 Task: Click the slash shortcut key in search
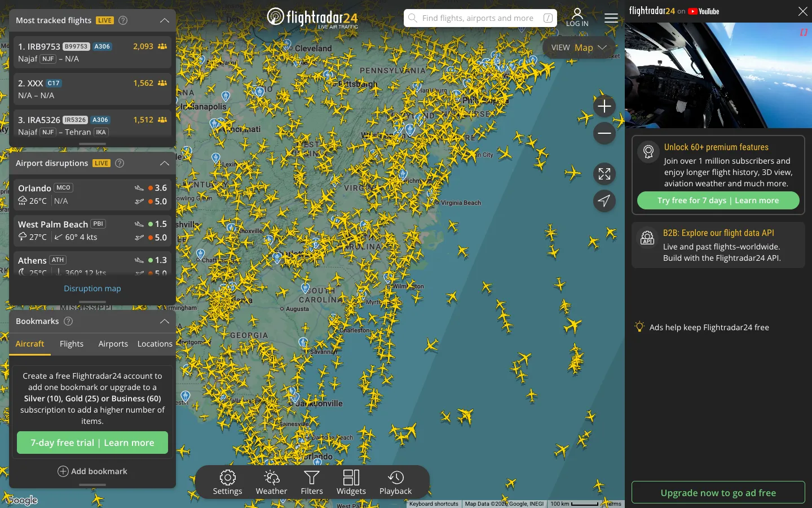point(548,18)
